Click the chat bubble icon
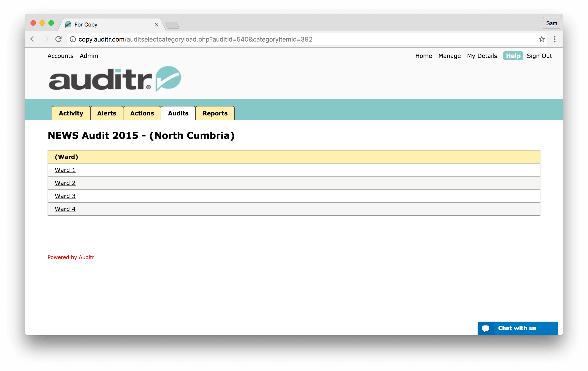Viewport: 588px width, 371px height. [485, 328]
